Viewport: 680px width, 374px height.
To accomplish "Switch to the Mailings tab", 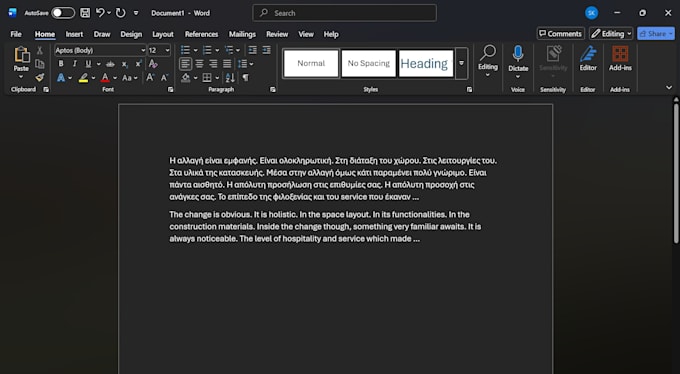I will (x=242, y=34).
